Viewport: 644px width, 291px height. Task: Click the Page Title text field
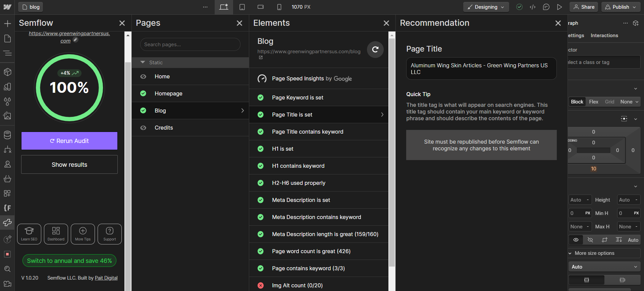[x=481, y=69]
